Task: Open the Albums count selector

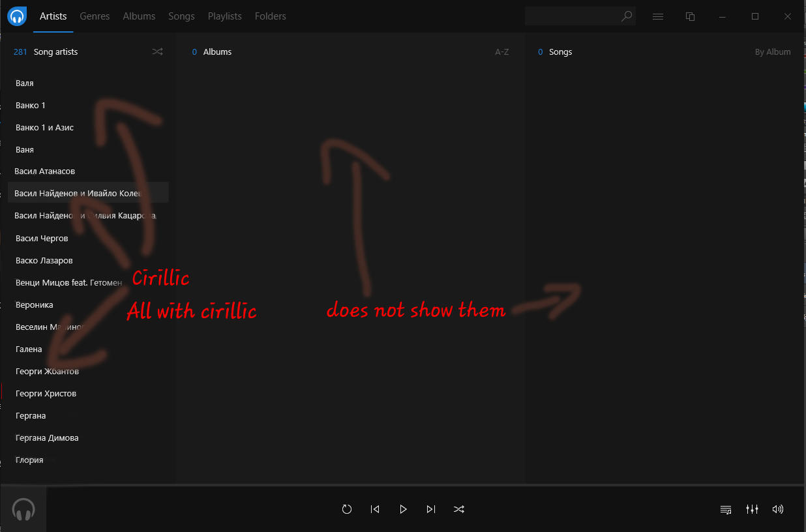Action: click(x=212, y=52)
